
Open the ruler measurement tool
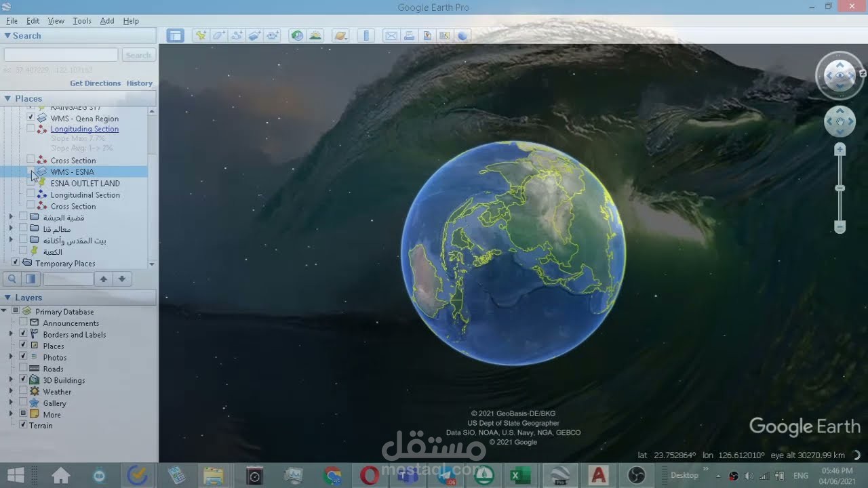point(366,36)
